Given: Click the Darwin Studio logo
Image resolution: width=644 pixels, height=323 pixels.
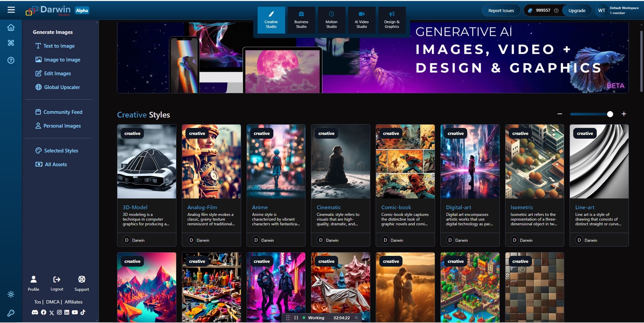Looking at the screenshot, I should [x=48, y=10].
